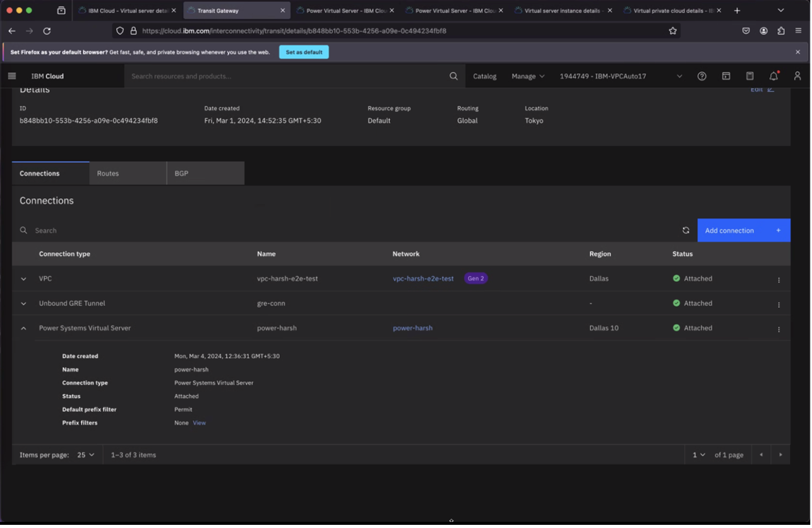
Task: Refresh the connections list
Action: click(x=686, y=230)
